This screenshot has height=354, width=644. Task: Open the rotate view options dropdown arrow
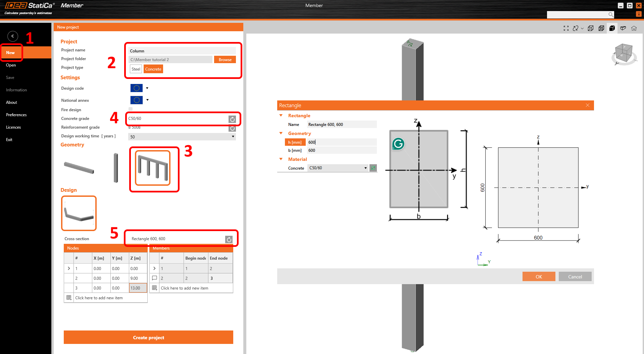pyautogui.click(x=582, y=29)
